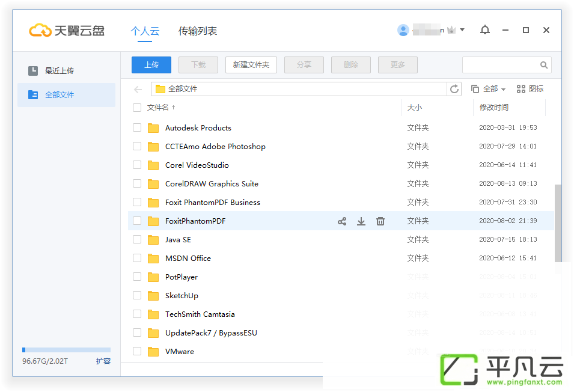Switch to icon view (图标)
The height and width of the screenshot is (392, 574).
coord(530,89)
